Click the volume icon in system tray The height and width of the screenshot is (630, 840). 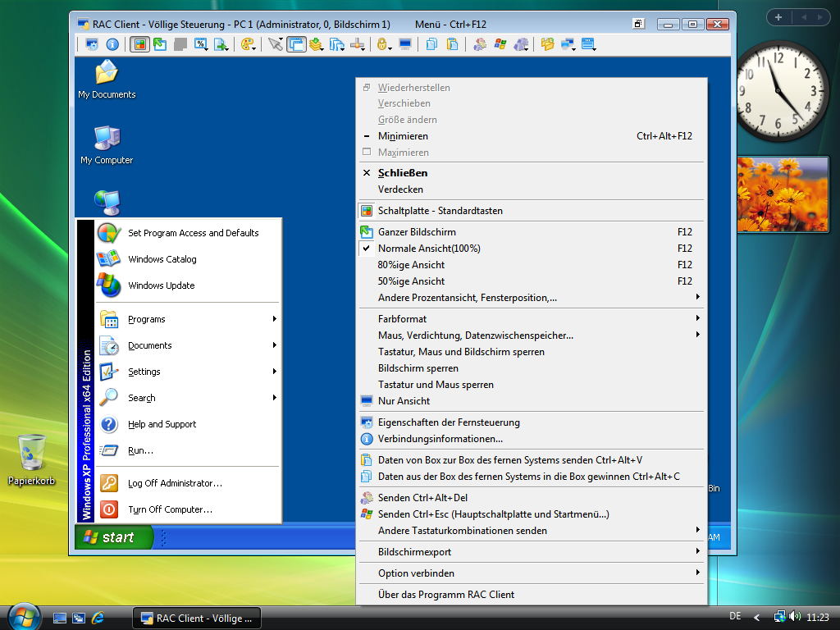point(795,617)
